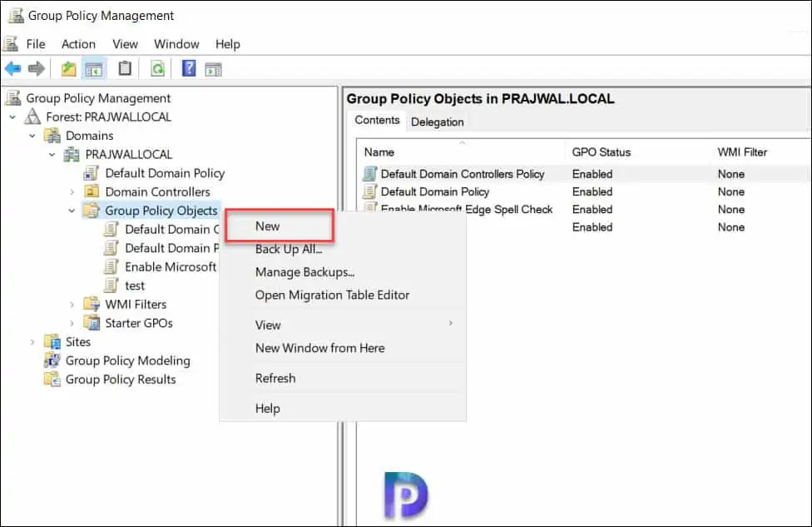Open the View submenu arrow in context menu
The height and width of the screenshot is (527, 812).
451,323
